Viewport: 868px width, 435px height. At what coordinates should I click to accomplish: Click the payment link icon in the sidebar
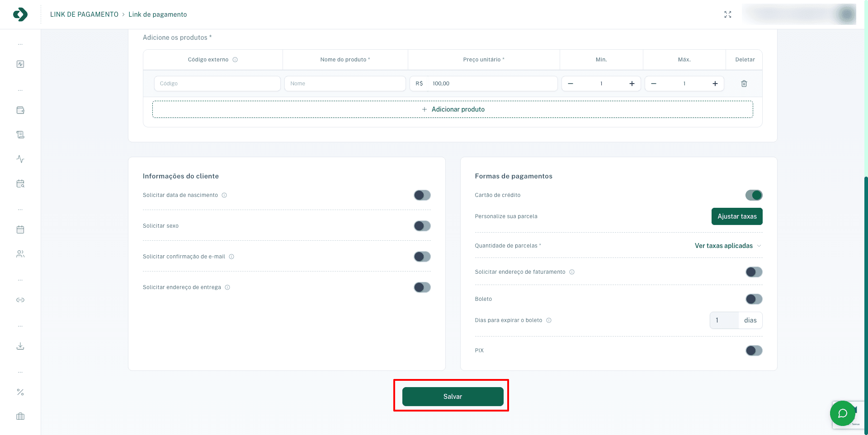(x=20, y=300)
